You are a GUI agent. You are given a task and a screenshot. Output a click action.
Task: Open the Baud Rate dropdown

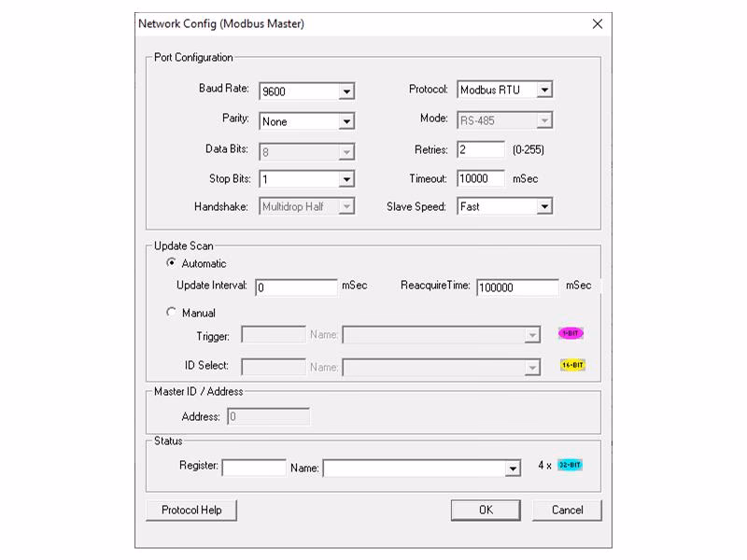(346, 91)
